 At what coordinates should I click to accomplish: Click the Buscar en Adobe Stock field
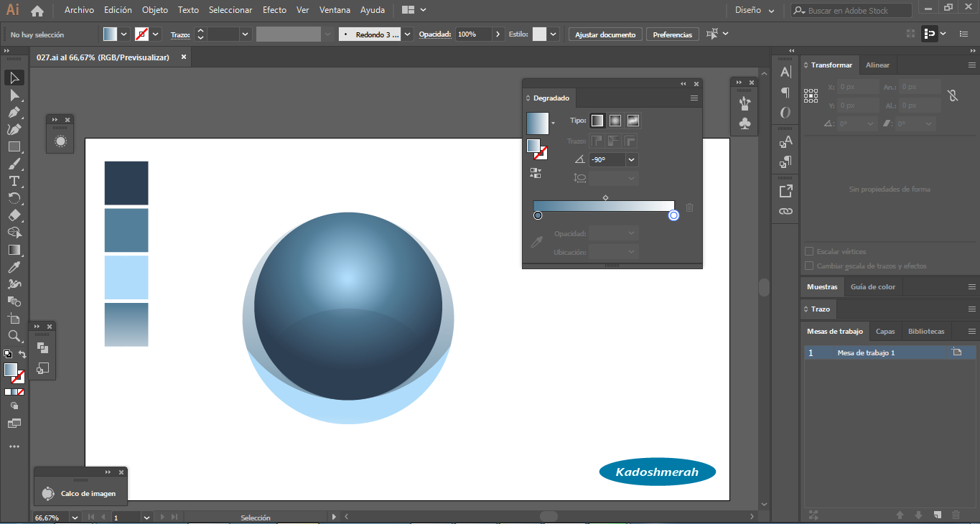coord(851,11)
